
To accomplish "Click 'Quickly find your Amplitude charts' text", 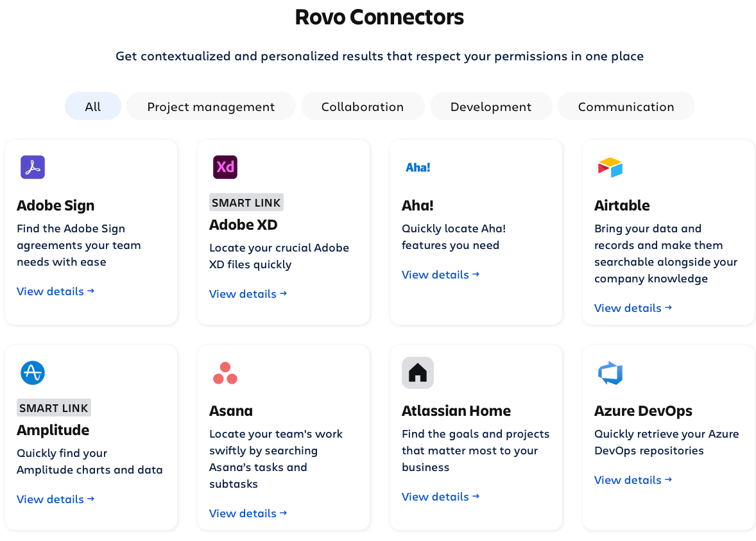I will [90, 461].
